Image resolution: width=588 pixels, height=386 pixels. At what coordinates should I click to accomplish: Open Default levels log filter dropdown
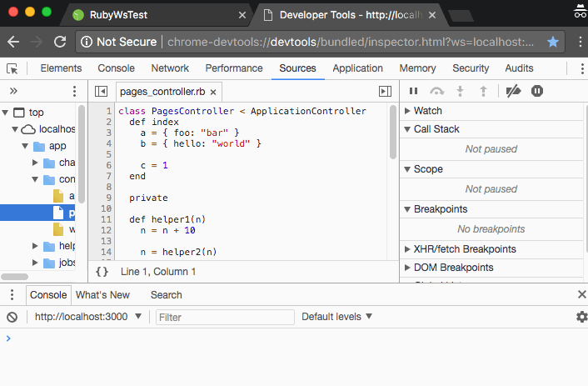pos(336,317)
